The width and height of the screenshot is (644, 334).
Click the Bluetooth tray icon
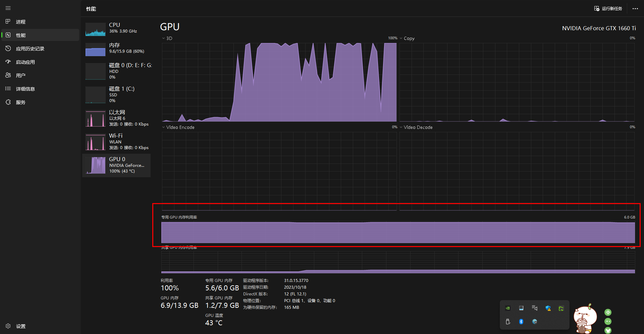click(521, 322)
